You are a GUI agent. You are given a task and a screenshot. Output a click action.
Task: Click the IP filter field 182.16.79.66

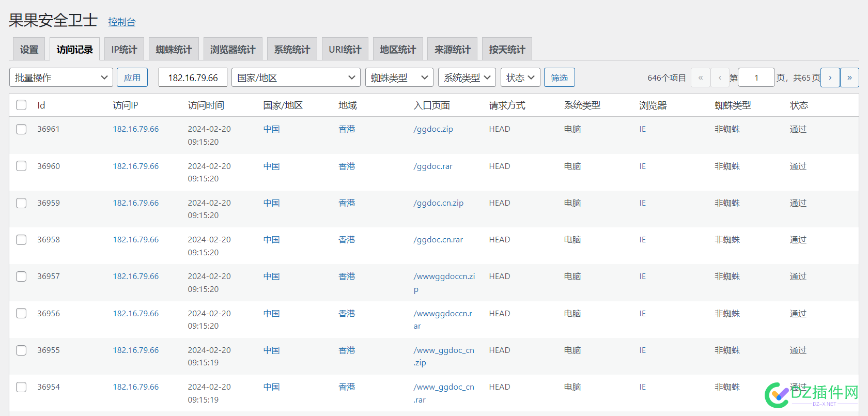[x=193, y=78]
